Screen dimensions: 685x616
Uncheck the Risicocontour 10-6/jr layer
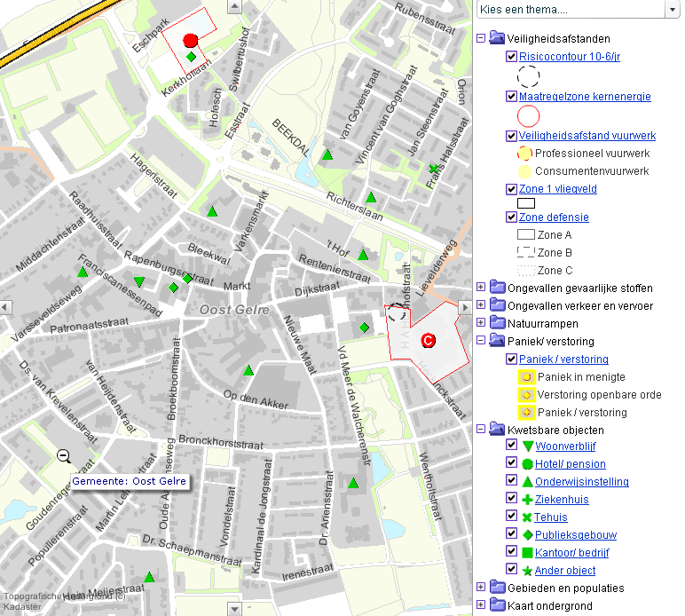click(511, 56)
